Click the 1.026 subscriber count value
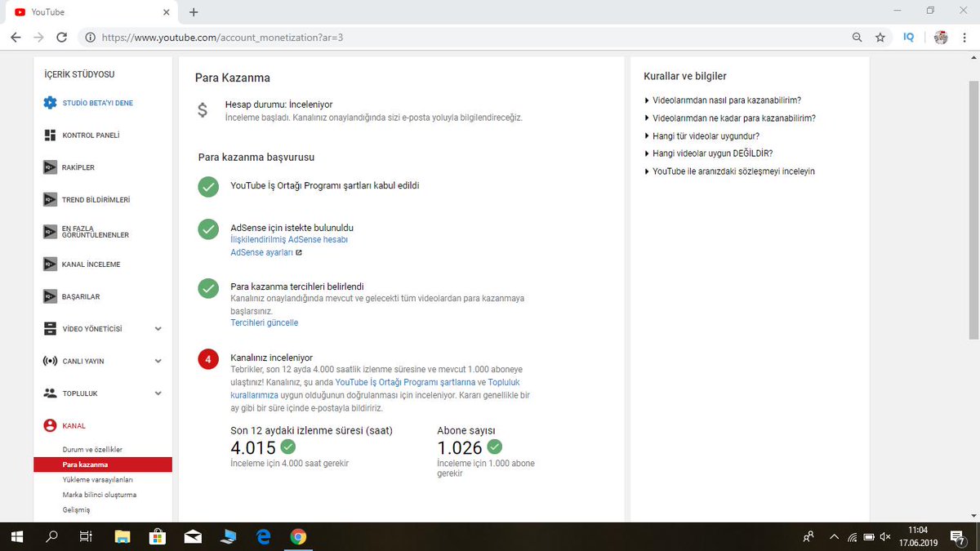The image size is (980, 551). [460, 447]
